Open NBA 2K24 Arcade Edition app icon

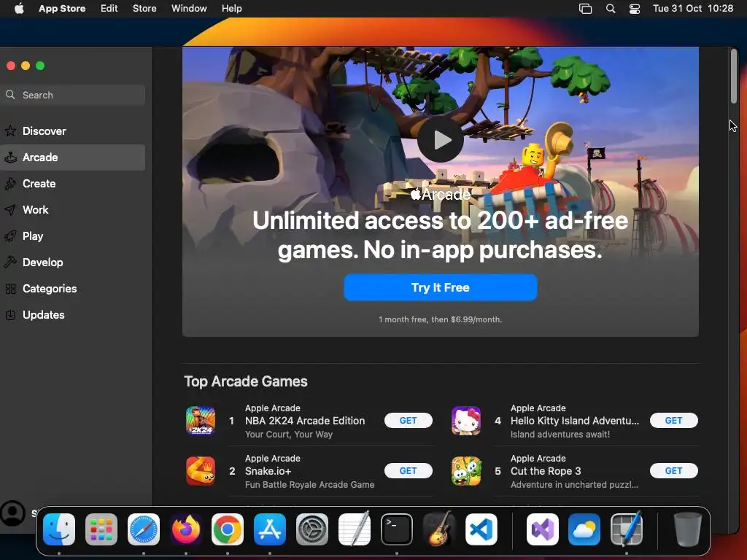[200, 421]
